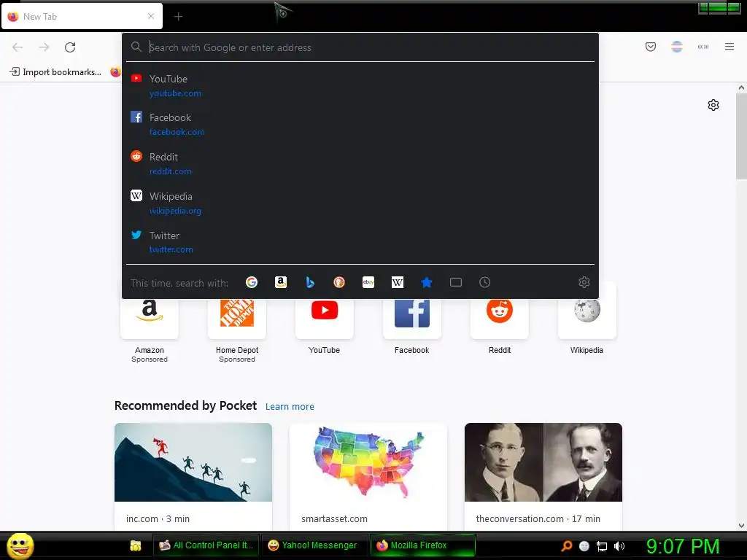Click the page vertical scrollbar thumb
Screen dimensions: 747x560
[741, 136]
